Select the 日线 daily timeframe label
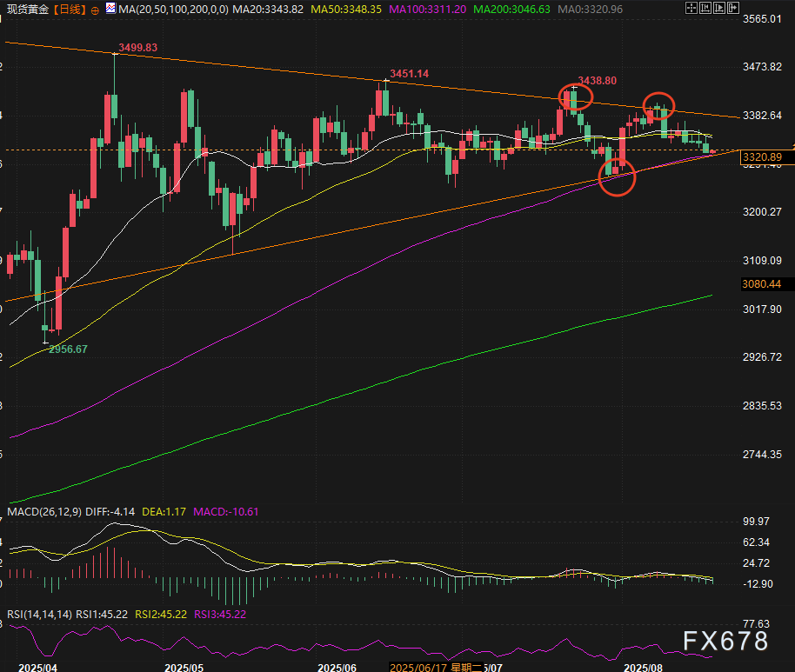 coord(68,10)
